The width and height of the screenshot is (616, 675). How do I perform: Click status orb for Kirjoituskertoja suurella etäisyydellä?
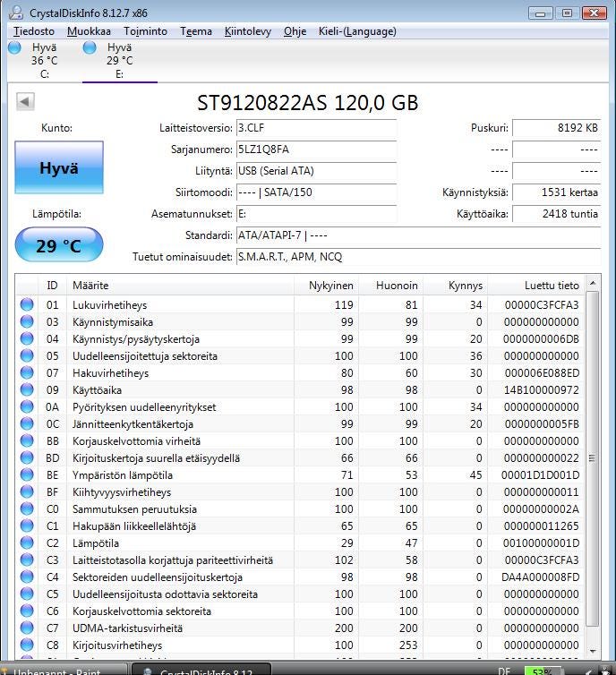pos(27,457)
